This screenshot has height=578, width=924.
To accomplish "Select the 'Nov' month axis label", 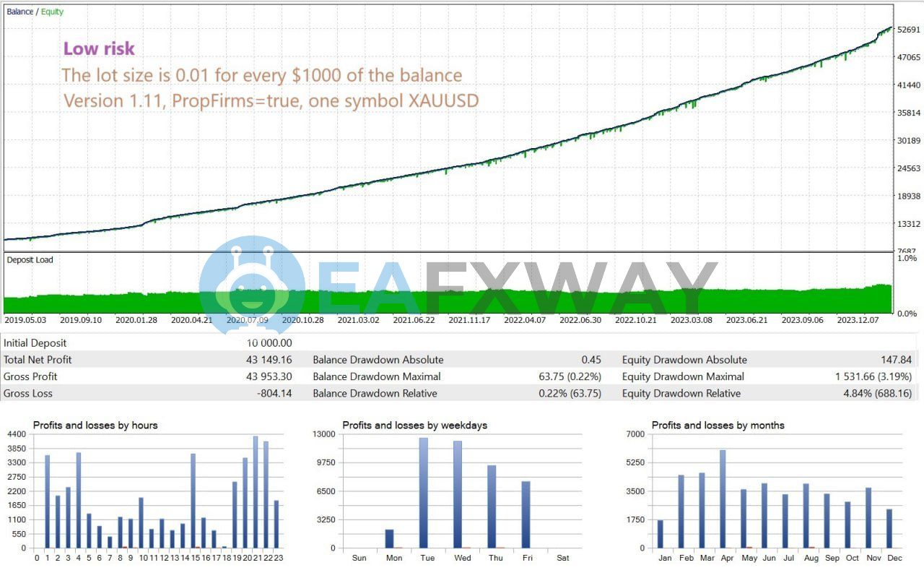I will click(873, 558).
